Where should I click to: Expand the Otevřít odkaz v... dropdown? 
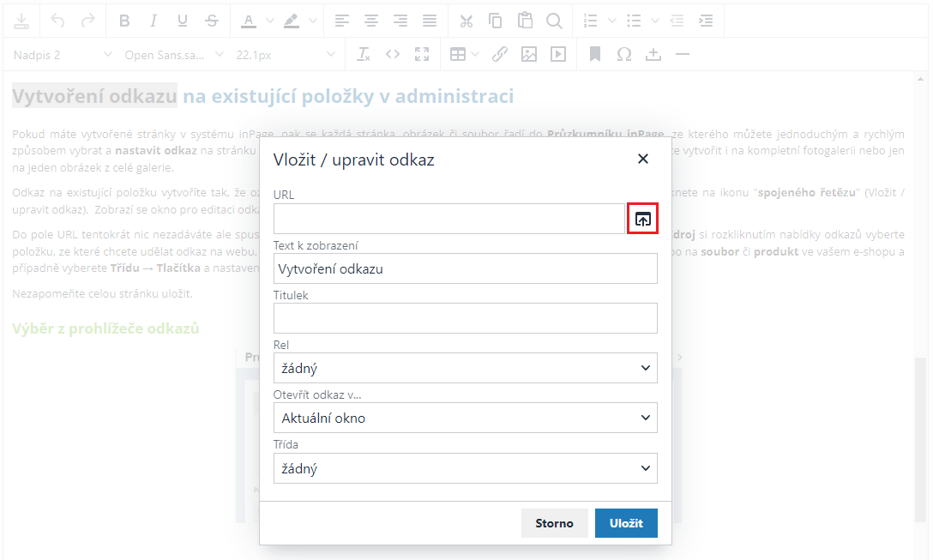tap(465, 418)
